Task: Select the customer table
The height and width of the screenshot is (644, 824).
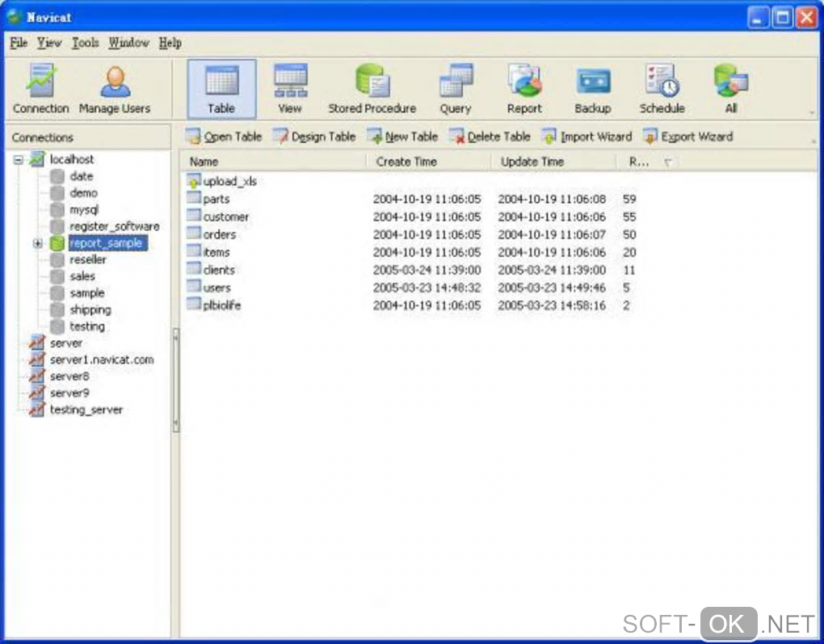Action: [x=226, y=217]
